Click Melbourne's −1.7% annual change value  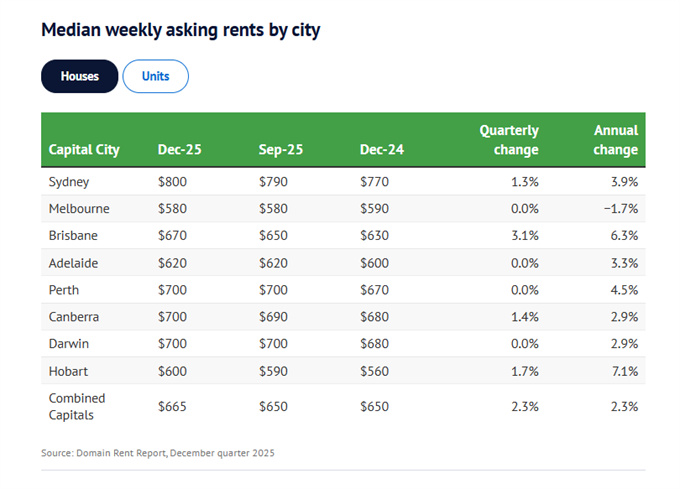[619, 209]
